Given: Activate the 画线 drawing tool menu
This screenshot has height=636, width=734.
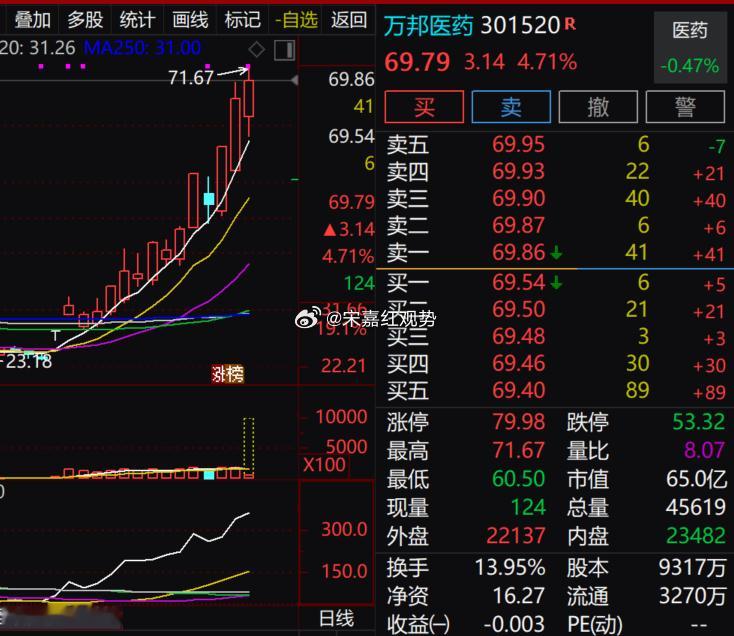Looking at the screenshot, I should pyautogui.click(x=190, y=20).
